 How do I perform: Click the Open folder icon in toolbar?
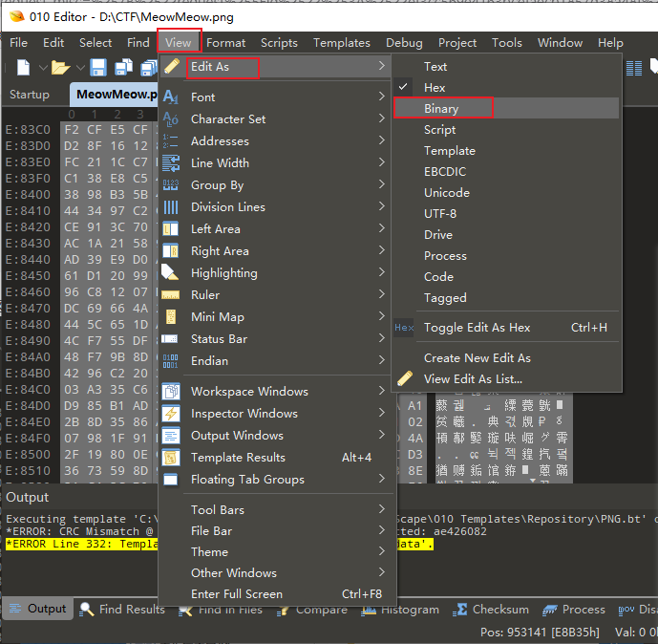[60, 68]
